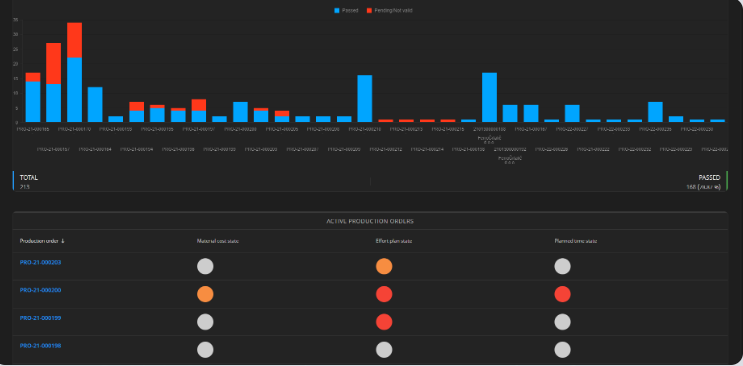Click the tallest stacked bar in chart
This screenshot has height=366, width=743.
coord(74,73)
